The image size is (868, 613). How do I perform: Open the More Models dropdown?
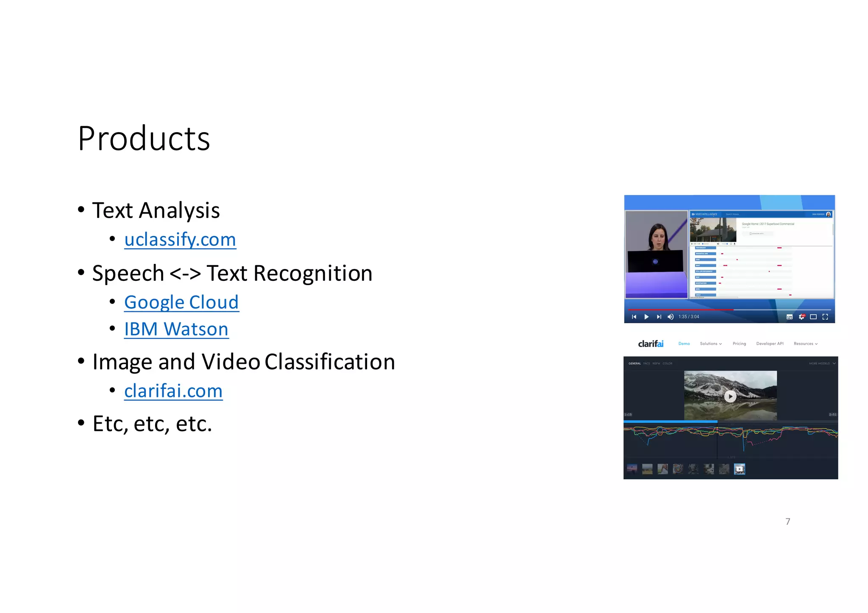tap(822, 363)
